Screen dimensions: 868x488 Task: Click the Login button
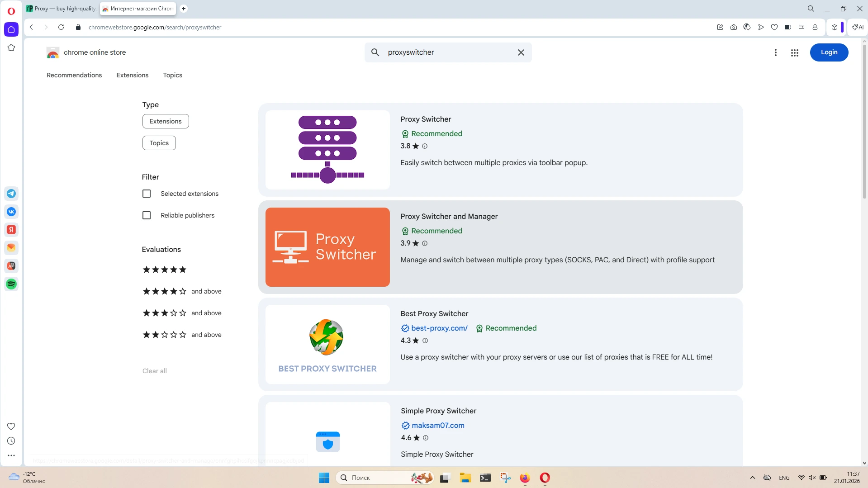829,52
